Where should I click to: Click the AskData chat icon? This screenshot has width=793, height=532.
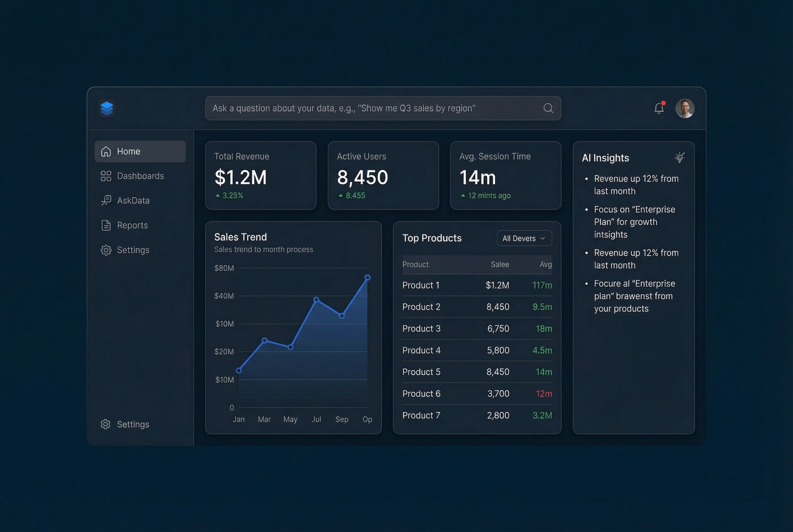pyautogui.click(x=106, y=200)
